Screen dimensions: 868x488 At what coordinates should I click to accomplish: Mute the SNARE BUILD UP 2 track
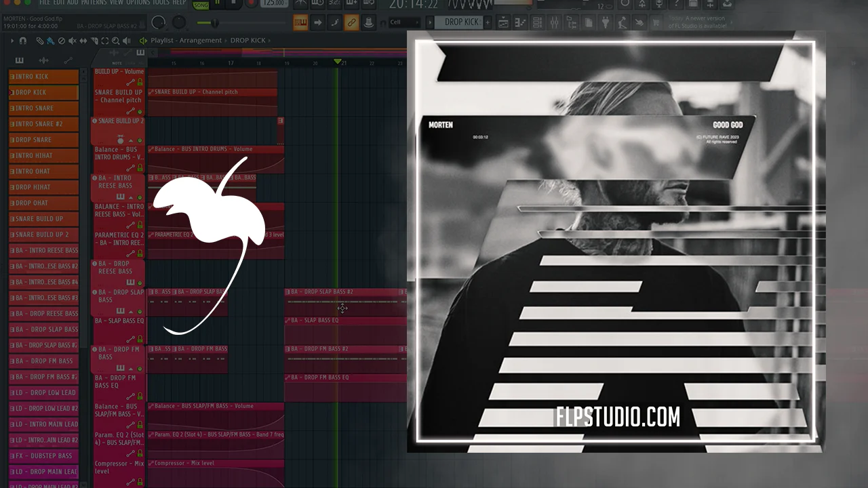[140, 140]
